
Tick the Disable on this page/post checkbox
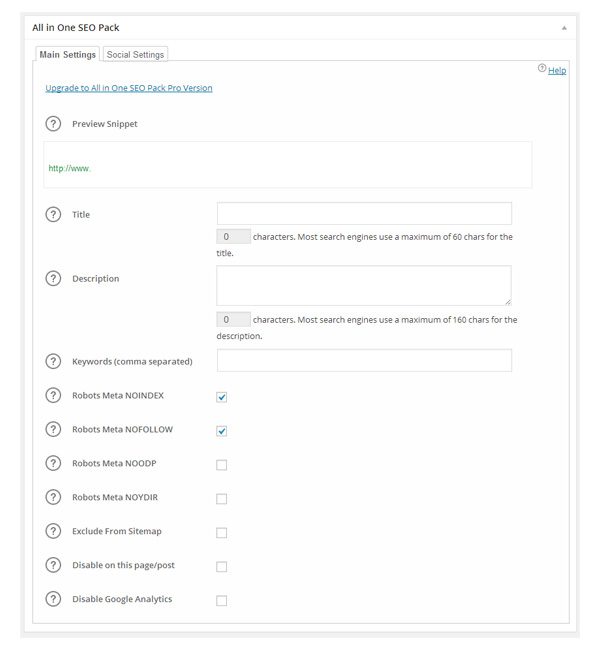coord(221,567)
